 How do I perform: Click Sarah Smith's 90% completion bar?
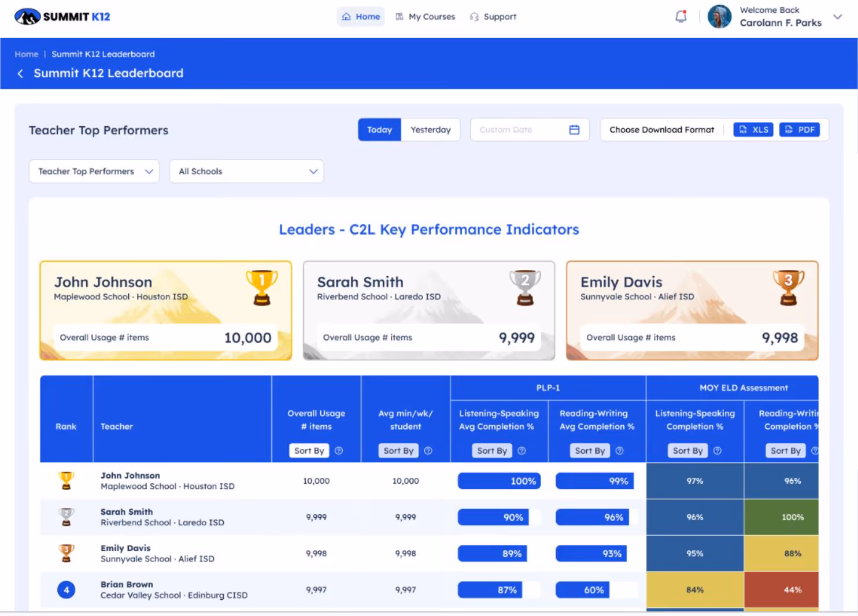[x=493, y=517]
